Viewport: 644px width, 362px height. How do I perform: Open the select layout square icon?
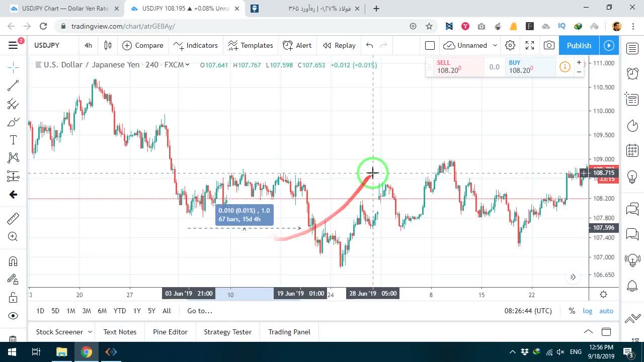(430, 45)
